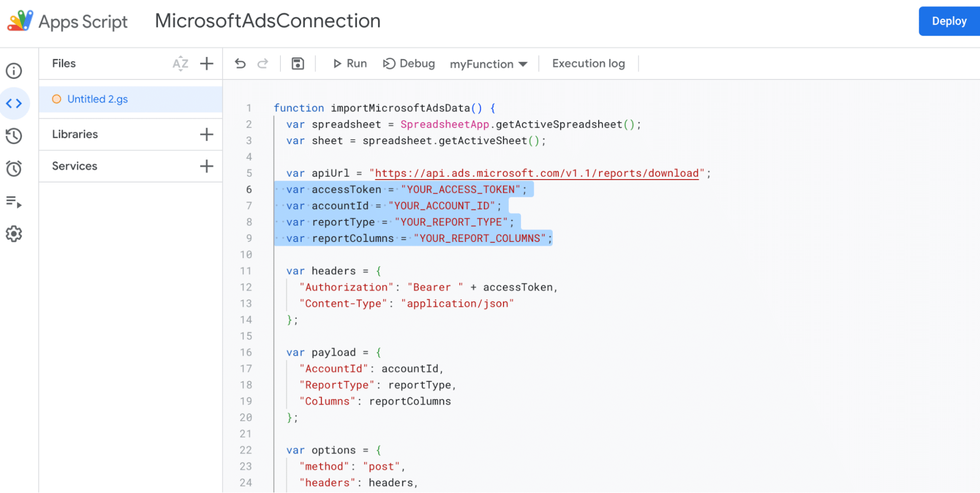Viewport: 980px width, 493px height.
Task: Click the Files section header
Action: pos(64,63)
